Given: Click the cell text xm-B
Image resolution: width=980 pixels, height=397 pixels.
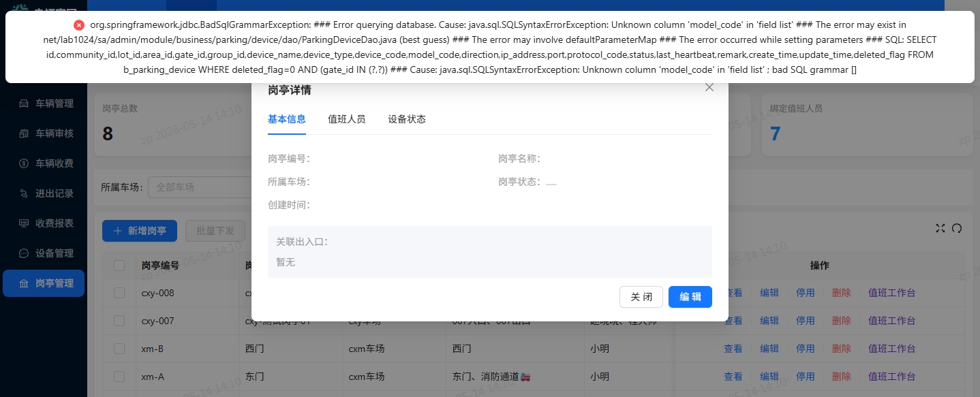Looking at the screenshot, I should pos(152,349).
